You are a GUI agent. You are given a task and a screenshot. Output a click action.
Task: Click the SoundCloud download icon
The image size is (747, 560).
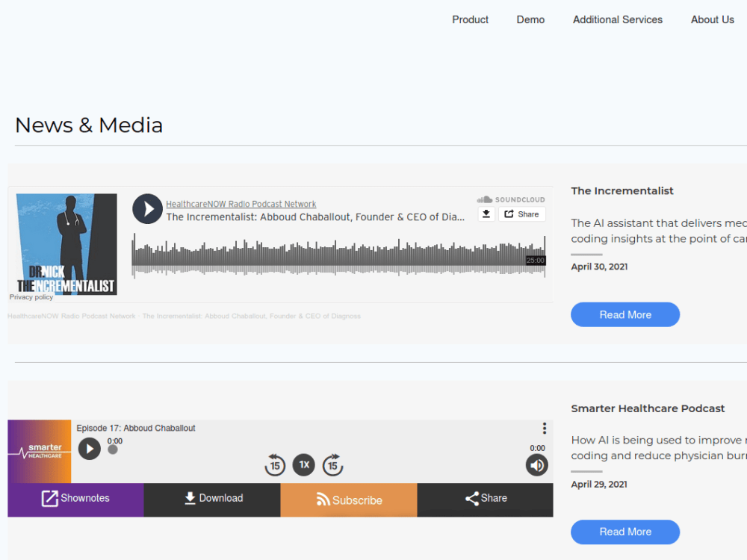pos(486,214)
